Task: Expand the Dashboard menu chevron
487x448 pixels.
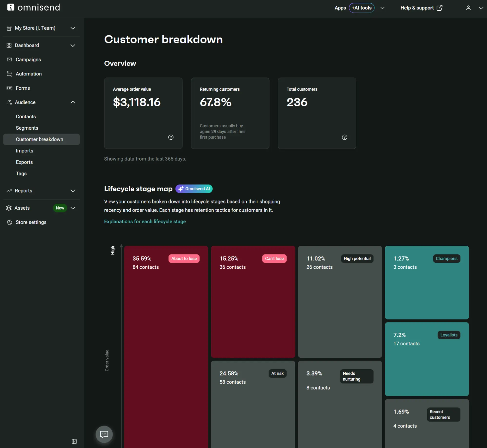Action: pos(73,45)
